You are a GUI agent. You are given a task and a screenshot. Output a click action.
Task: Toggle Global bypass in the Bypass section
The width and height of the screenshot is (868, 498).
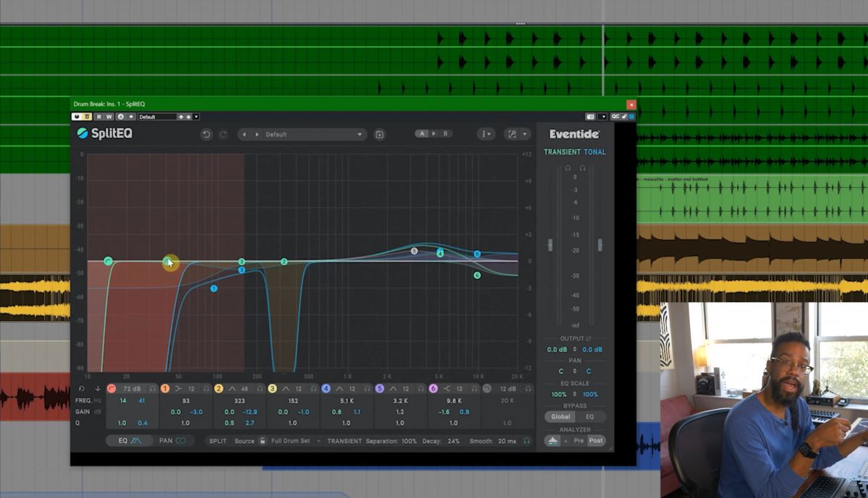pyautogui.click(x=561, y=416)
